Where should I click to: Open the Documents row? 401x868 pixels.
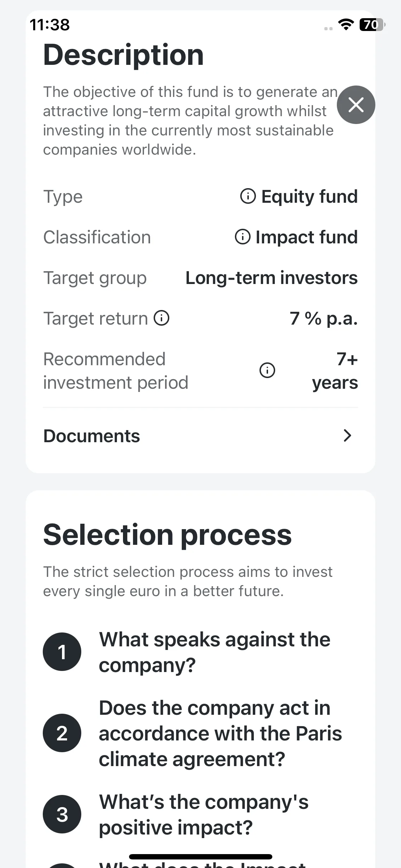[x=200, y=436]
